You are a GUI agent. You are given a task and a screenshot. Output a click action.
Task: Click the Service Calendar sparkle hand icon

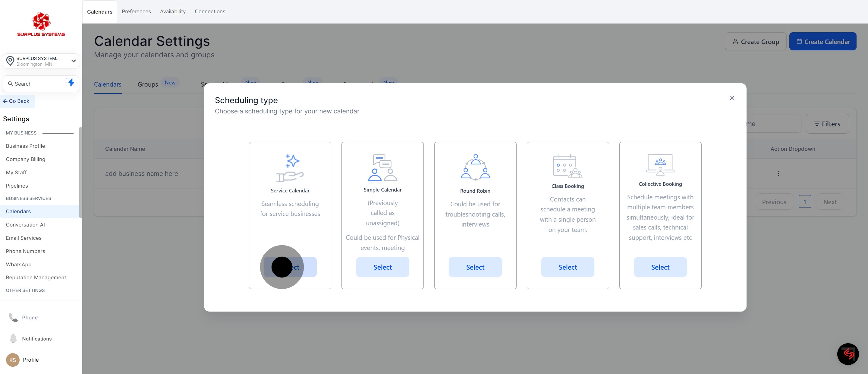(290, 168)
